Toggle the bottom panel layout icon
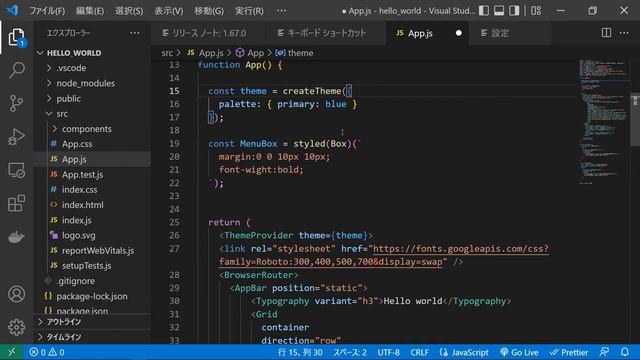 tap(499, 11)
